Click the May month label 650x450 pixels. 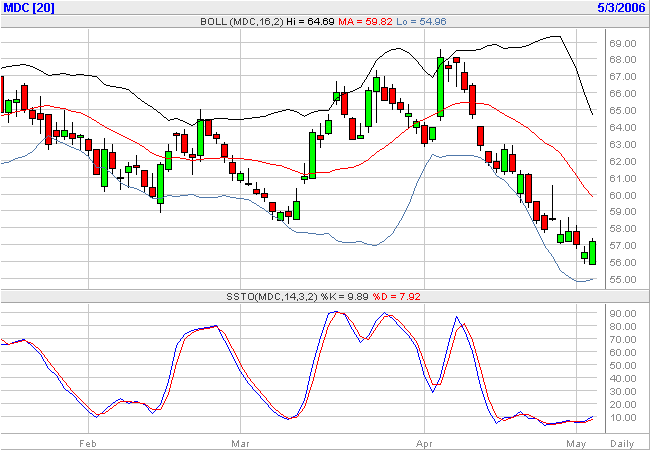577,444
